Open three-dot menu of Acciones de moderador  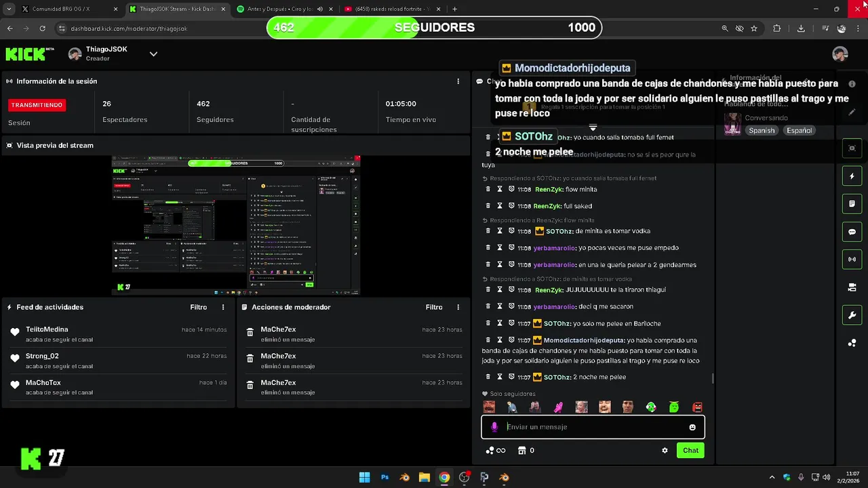[x=458, y=307]
